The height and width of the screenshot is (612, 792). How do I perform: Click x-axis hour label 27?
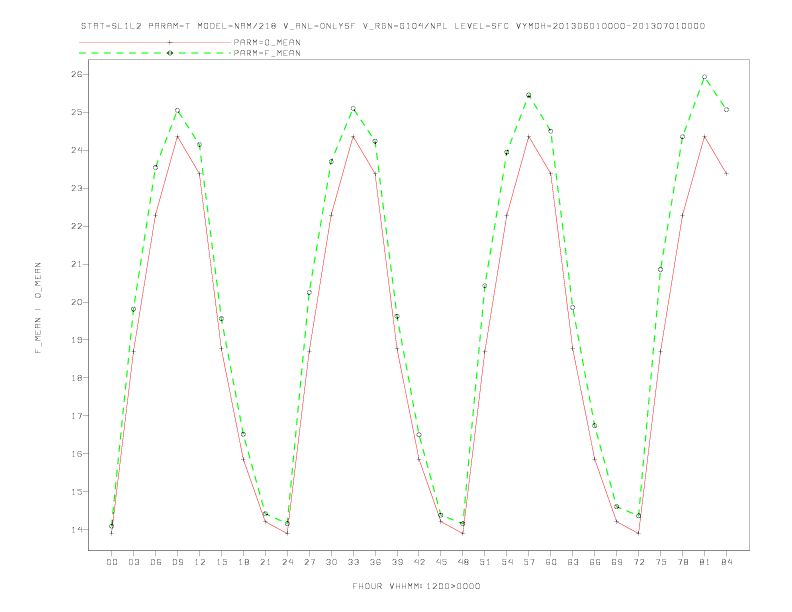309,562
